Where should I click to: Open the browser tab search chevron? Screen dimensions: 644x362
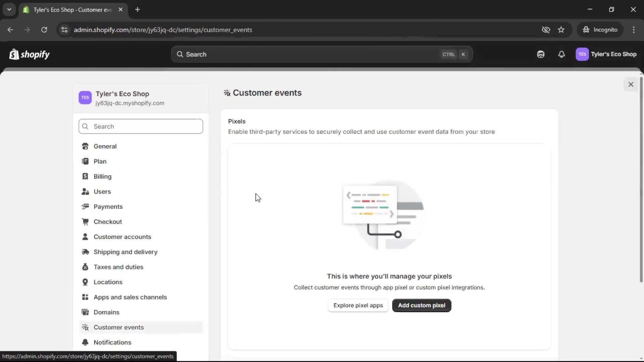[9, 9]
